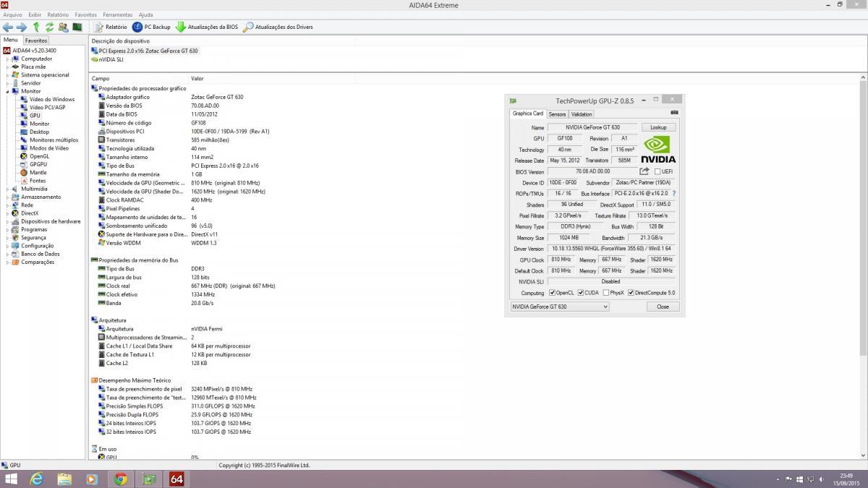Image resolution: width=868 pixels, height=488 pixels.
Task: Refresh with the green circular arrows icon
Action: pos(49,27)
